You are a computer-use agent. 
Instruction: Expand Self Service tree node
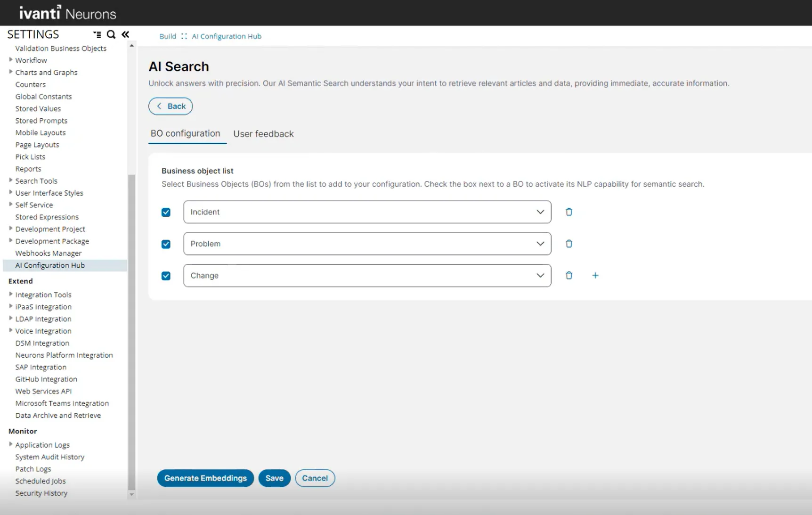(x=11, y=204)
